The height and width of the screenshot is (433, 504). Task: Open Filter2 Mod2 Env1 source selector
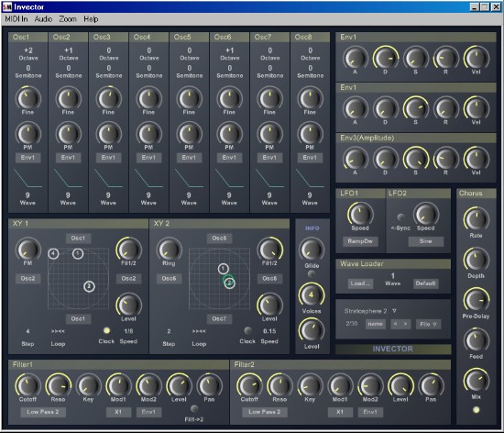coord(370,412)
